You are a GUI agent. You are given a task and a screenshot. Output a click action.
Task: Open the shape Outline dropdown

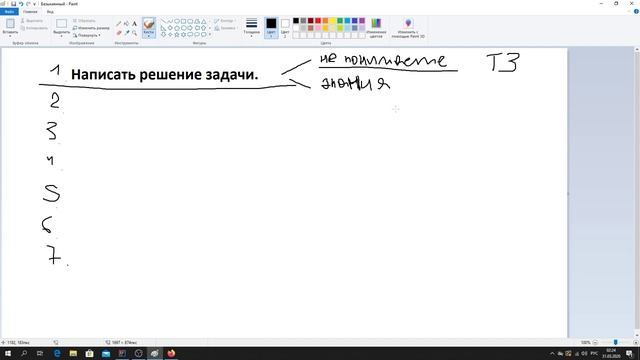coord(224,20)
